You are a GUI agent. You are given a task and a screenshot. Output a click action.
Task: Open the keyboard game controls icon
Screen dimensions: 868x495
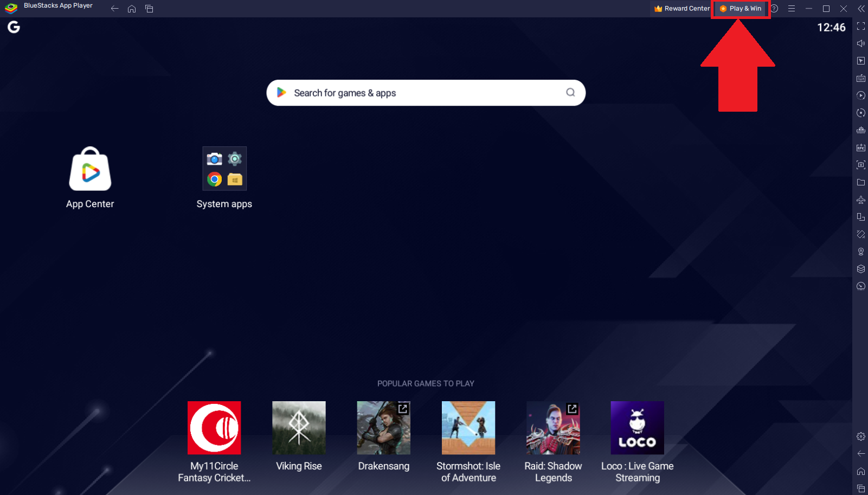click(861, 78)
